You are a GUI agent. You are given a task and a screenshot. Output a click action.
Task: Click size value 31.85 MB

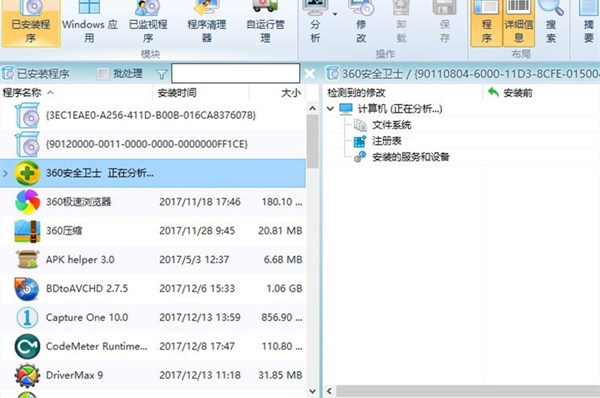click(x=280, y=375)
